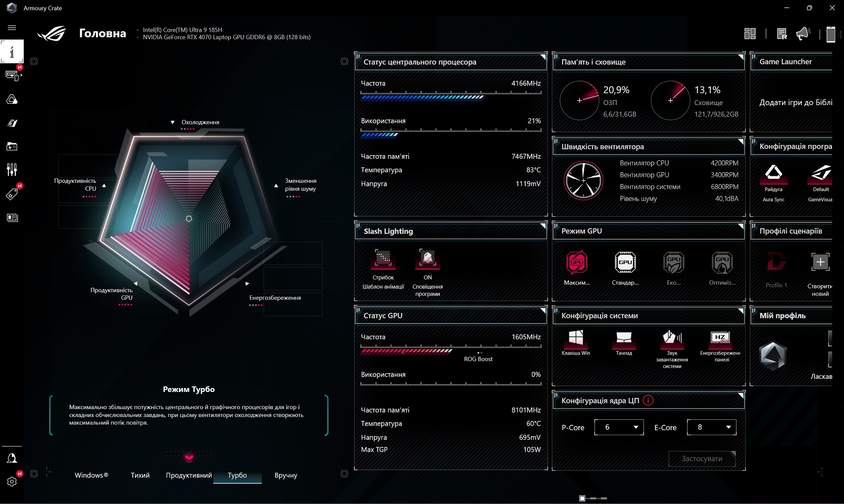The width and height of the screenshot is (844, 504).
Task: Click the pentagon performance chart center
Action: [189, 218]
